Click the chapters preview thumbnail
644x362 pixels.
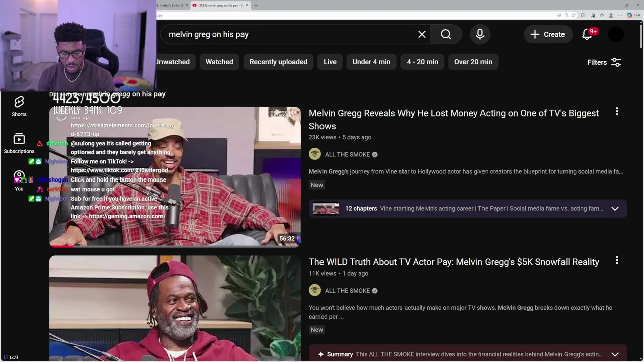point(326,208)
